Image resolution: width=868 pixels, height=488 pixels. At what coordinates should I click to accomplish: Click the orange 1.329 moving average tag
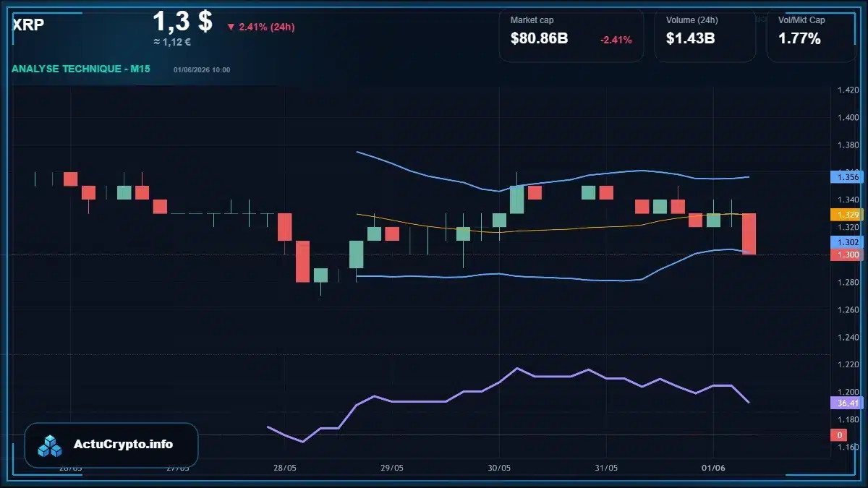(848, 215)
